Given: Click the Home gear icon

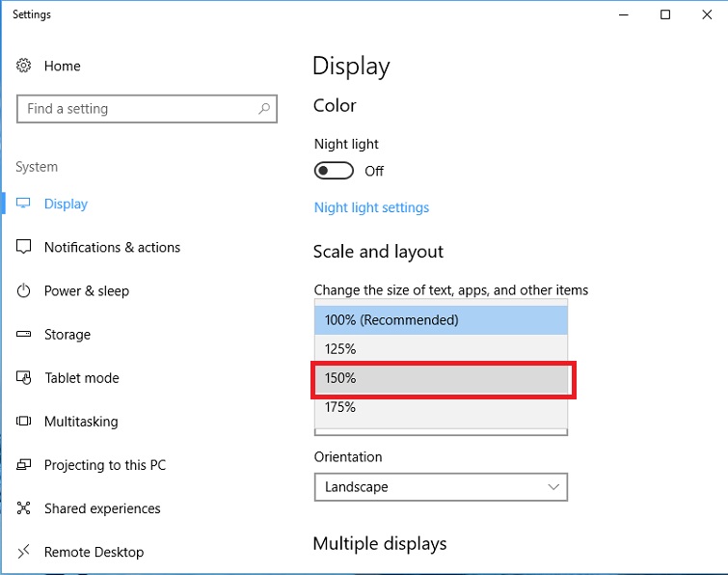Looking at the screenshot, I should (24, 66).
